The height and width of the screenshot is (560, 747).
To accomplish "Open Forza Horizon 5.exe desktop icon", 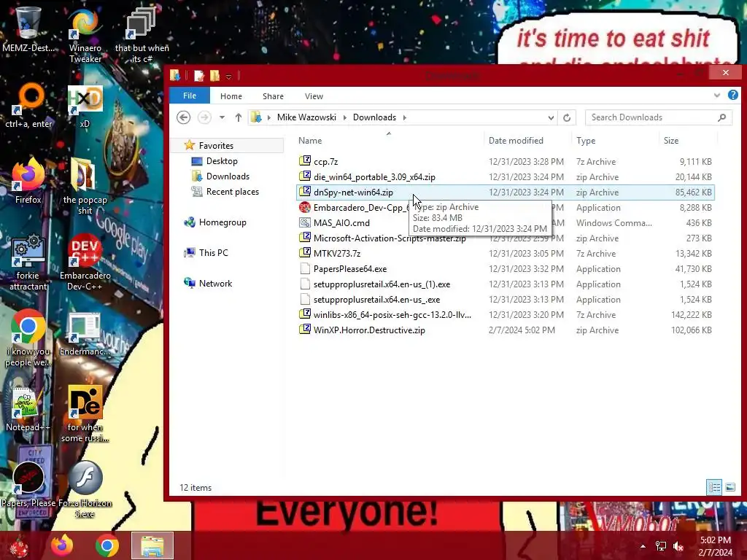I will (x=85, y=489).
